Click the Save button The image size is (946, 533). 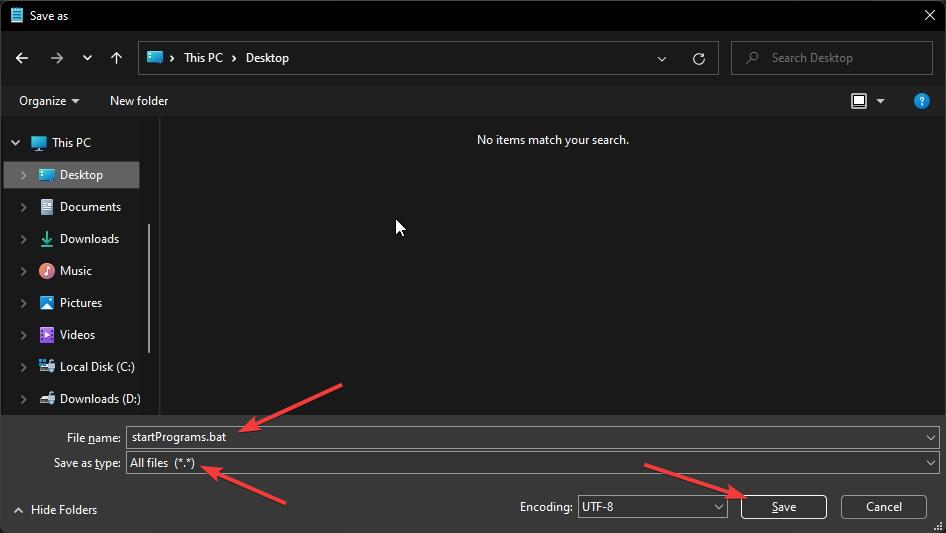[783, 507]
